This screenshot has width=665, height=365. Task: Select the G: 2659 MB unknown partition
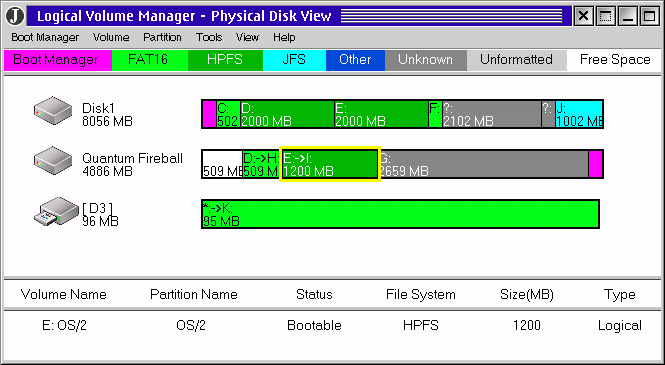pyautogui.click(x=483, y=164)
